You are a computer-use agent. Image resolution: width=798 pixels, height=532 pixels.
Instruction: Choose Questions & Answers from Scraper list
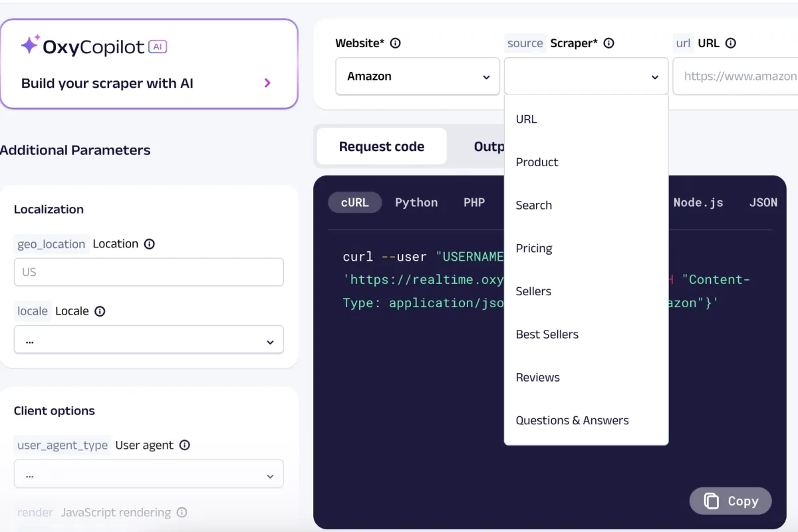coord(586,420)
